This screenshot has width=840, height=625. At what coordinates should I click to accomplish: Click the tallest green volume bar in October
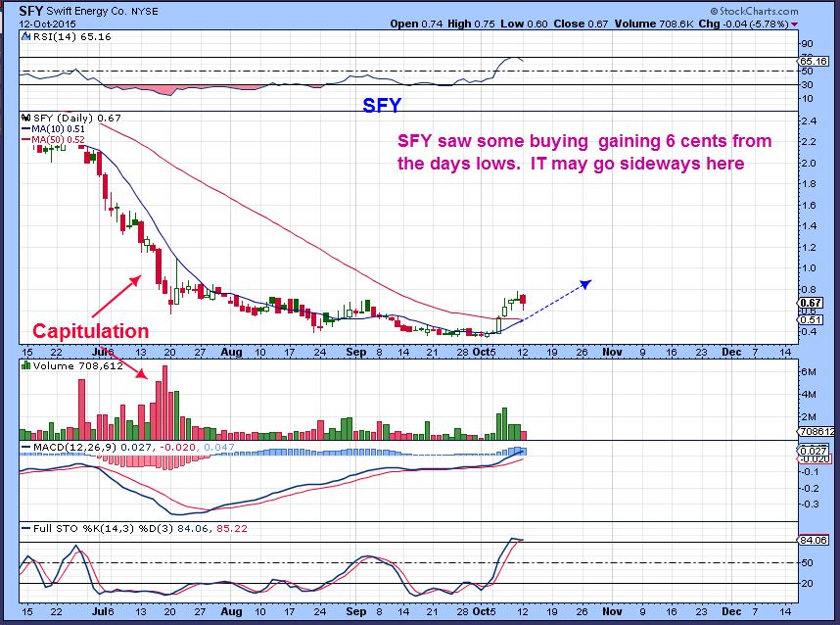point(504,424)
